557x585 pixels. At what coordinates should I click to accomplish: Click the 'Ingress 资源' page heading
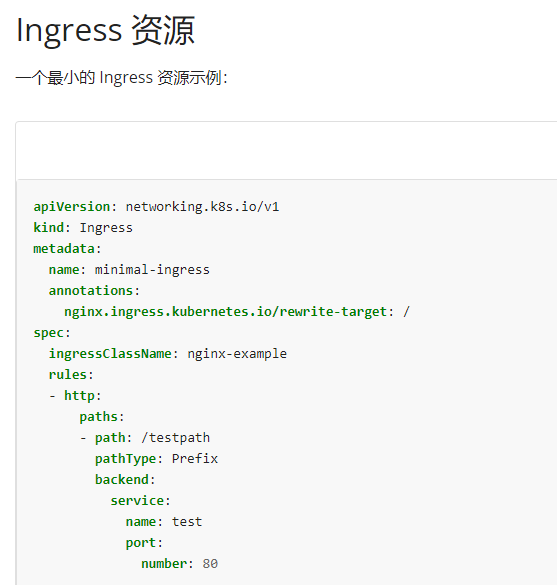coord(106,31)
